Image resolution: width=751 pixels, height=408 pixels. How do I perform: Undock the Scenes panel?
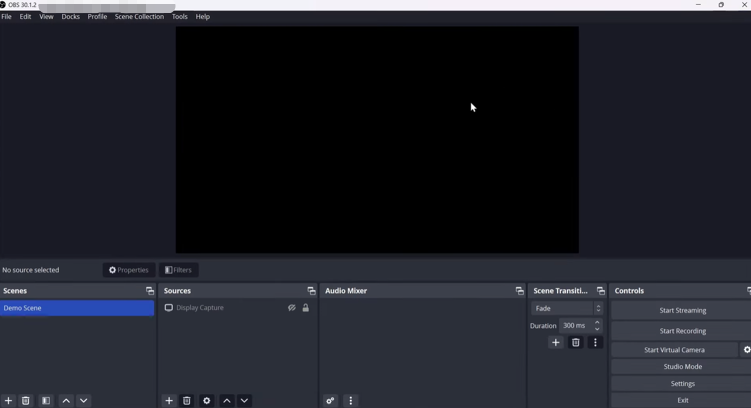click(x=150, y=291)
